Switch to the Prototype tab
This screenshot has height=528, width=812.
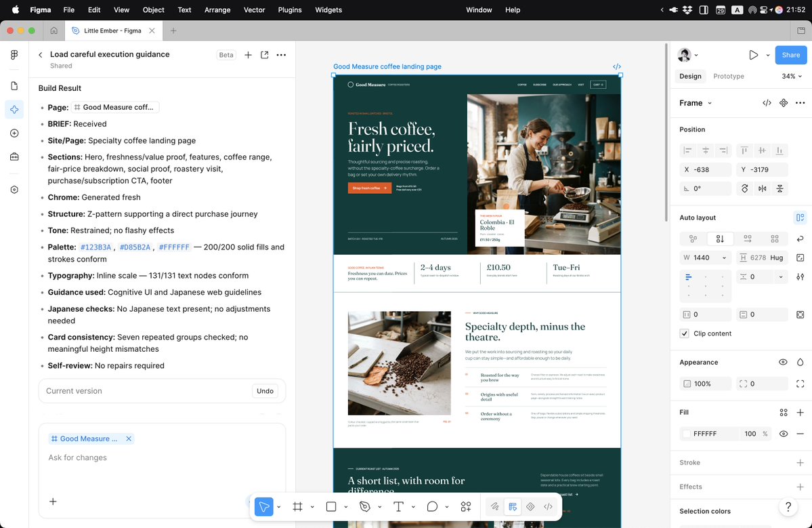729,76
